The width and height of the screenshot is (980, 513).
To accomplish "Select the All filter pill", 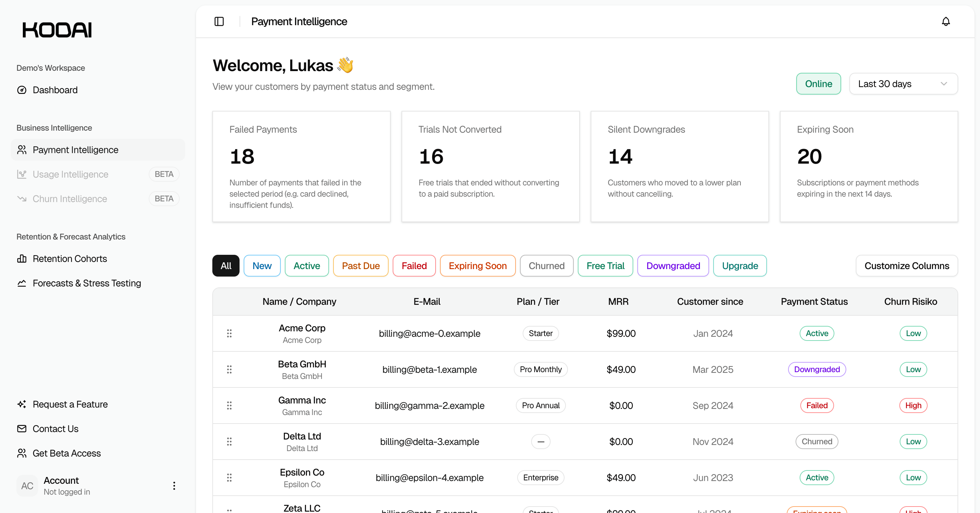I will [x=226, y=266].
